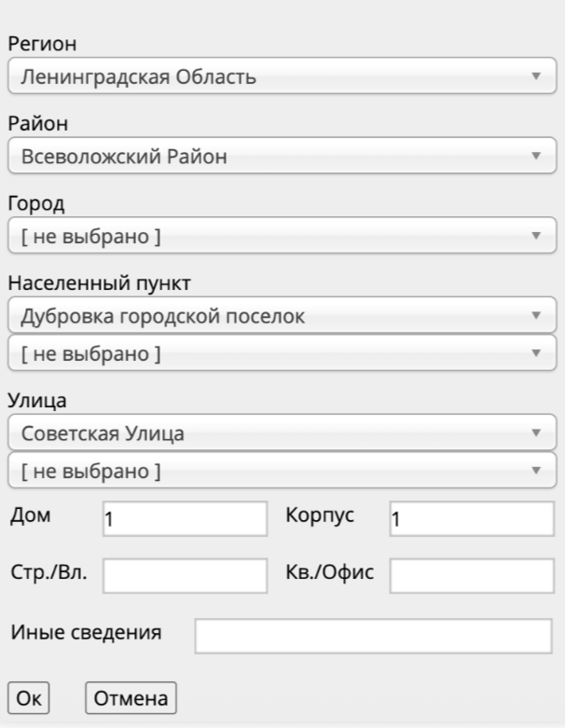The image size is (565, 728).
Task: Click the Улица label
Action: point(37,401)
